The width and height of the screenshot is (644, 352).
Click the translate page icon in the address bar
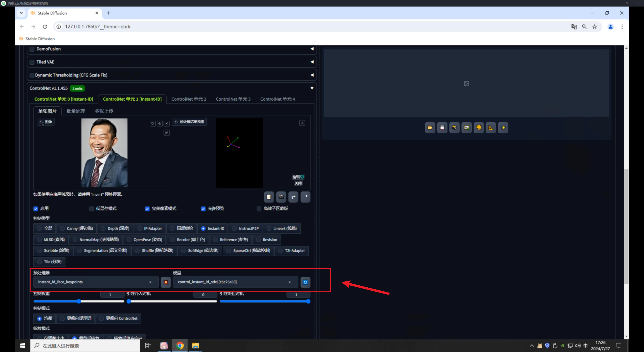pyautogui.click(x=574, y=27)
